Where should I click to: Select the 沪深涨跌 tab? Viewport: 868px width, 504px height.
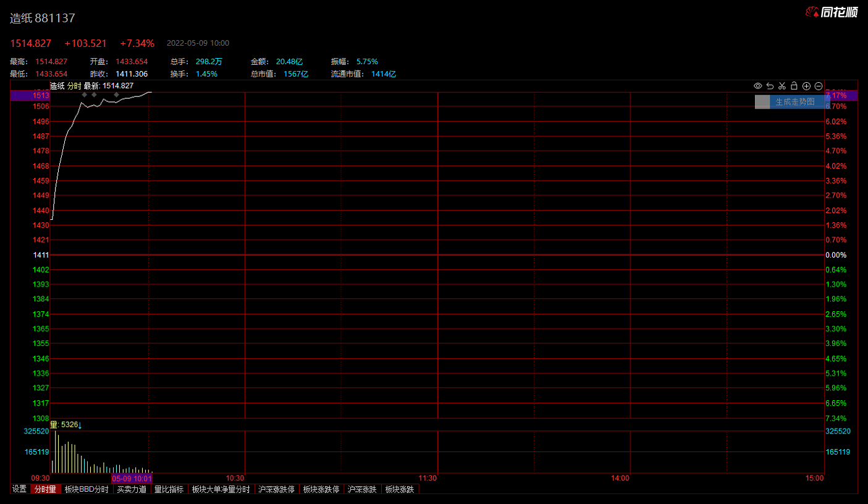click(362, 489)
